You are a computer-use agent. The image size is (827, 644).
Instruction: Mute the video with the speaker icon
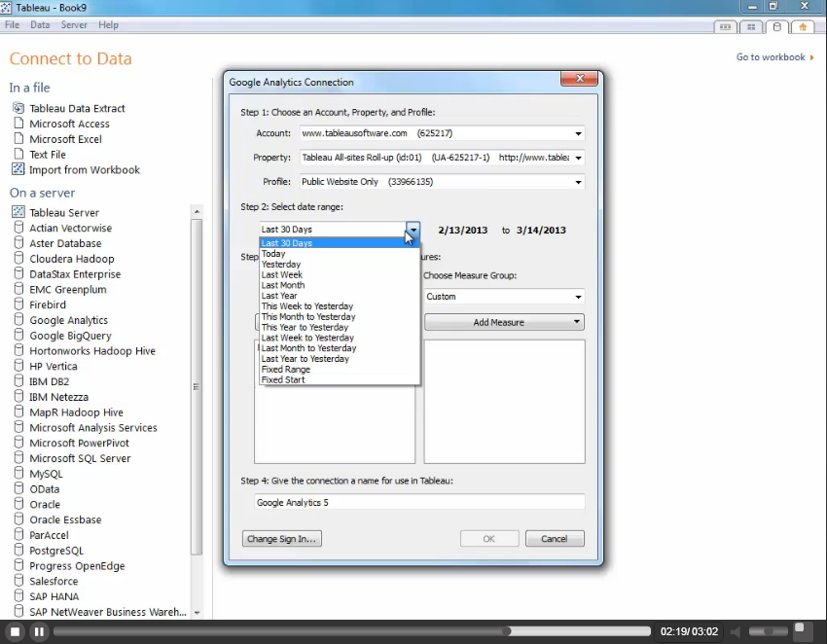pos(737,632)
